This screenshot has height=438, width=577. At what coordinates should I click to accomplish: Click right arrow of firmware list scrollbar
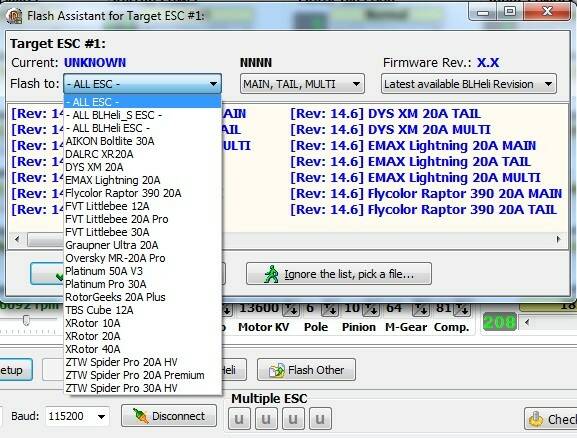(x=558, y=240)
